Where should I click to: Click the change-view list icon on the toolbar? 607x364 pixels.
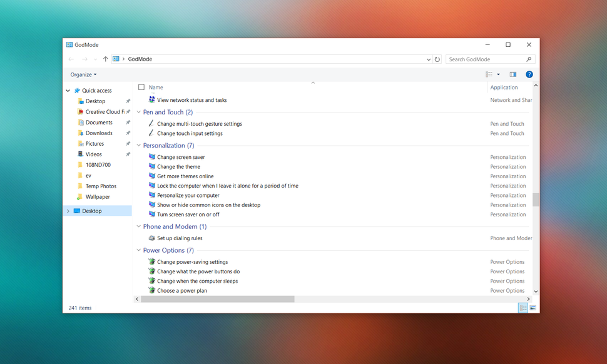pyautogui.click(x=490, y=74)
